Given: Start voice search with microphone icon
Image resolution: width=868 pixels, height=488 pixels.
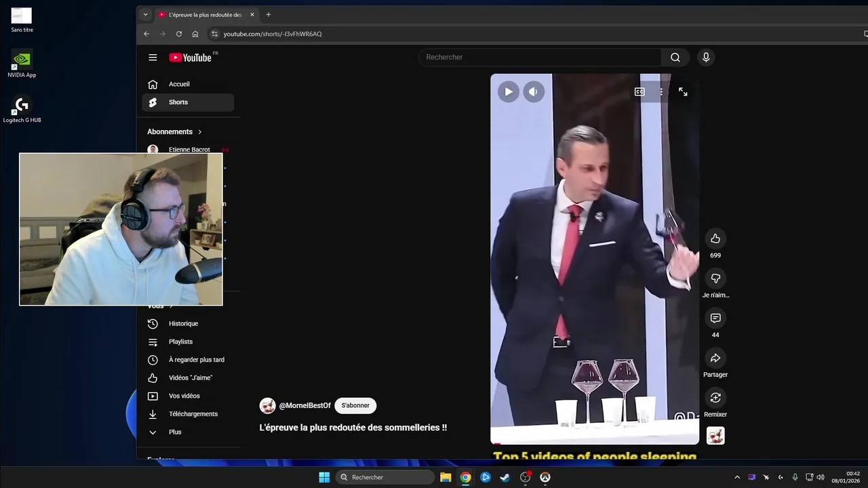Looking at the screenshot, I should pyautogui.click(x=706, y=58).
